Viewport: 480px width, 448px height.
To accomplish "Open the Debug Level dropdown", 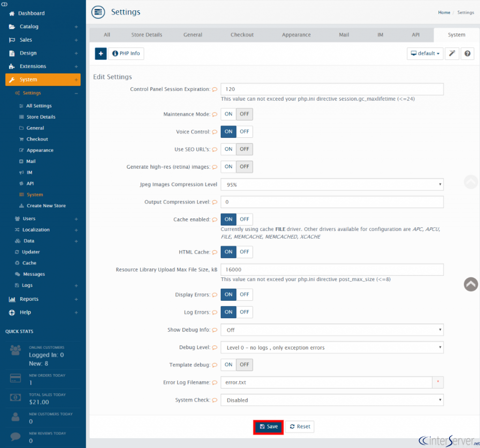I will (x=332, y=348).
